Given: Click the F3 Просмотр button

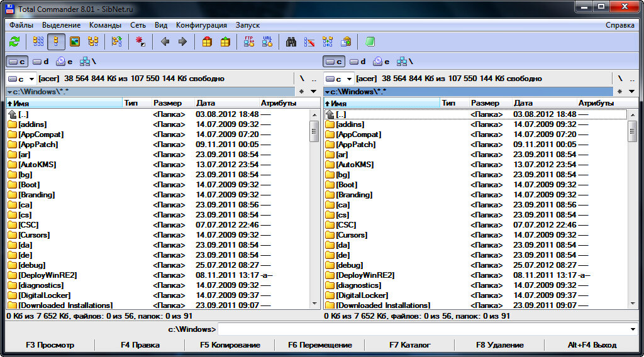Looking at the screenshot, I should (50, 345).
